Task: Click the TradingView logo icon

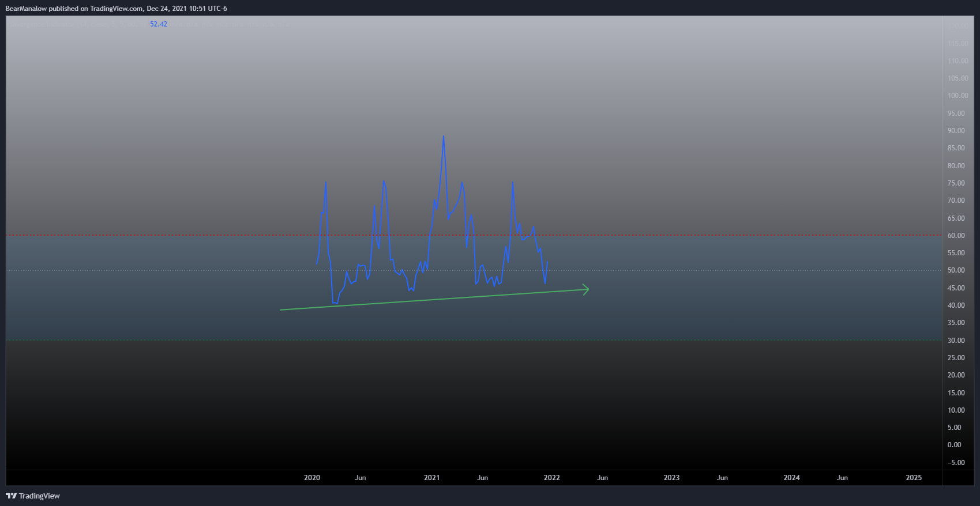Action: (x=11, y=496)
